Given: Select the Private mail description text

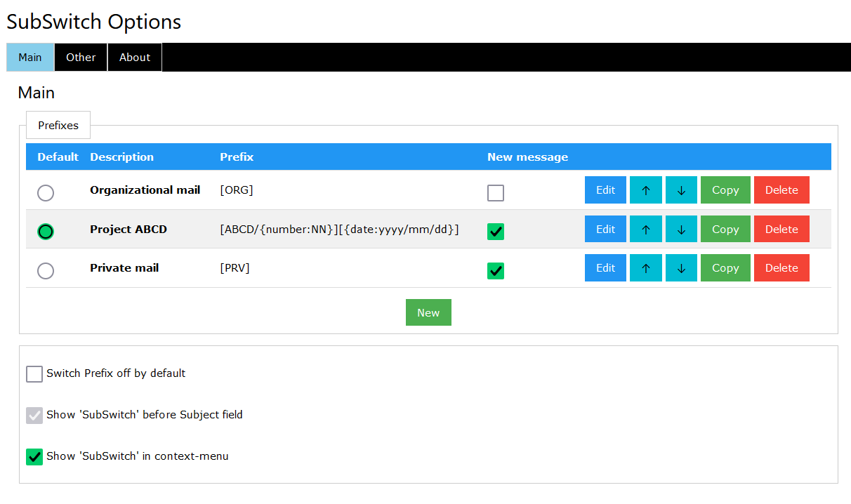Looking at the screenshot, I should tap(124, 268).
